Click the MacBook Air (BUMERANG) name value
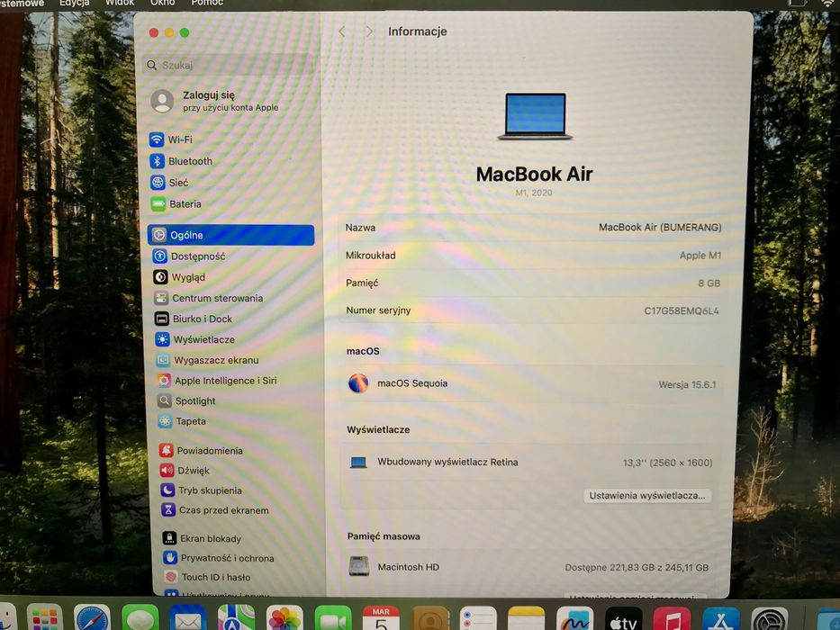The width and height of the screenshot is (840, 630). [x=660, y=227]
